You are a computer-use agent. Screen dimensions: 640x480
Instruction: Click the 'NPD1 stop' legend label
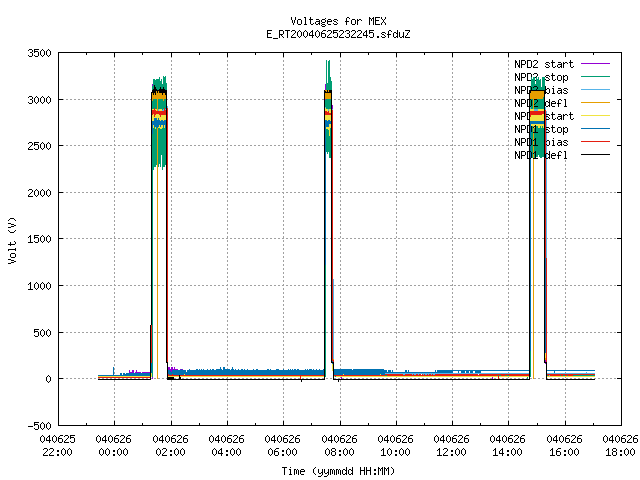pos(541,129)
